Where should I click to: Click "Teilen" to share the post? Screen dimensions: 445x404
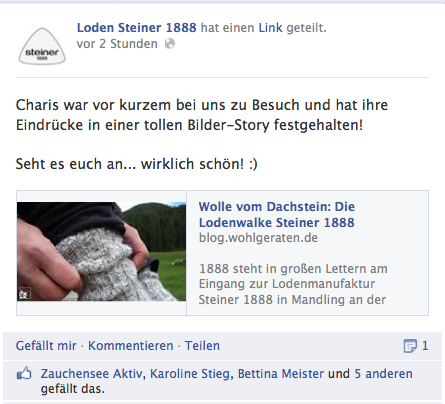[x=202, y=346]
